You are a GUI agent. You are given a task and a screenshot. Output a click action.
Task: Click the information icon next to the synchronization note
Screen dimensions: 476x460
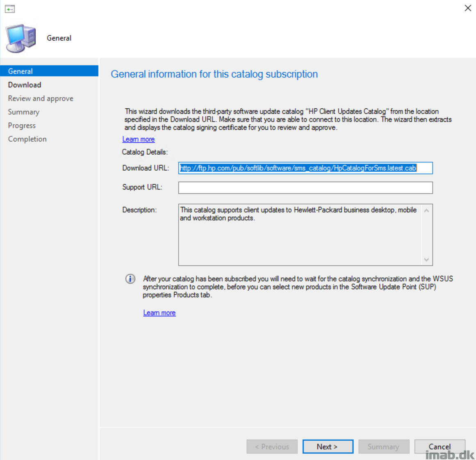click(130, 279)
